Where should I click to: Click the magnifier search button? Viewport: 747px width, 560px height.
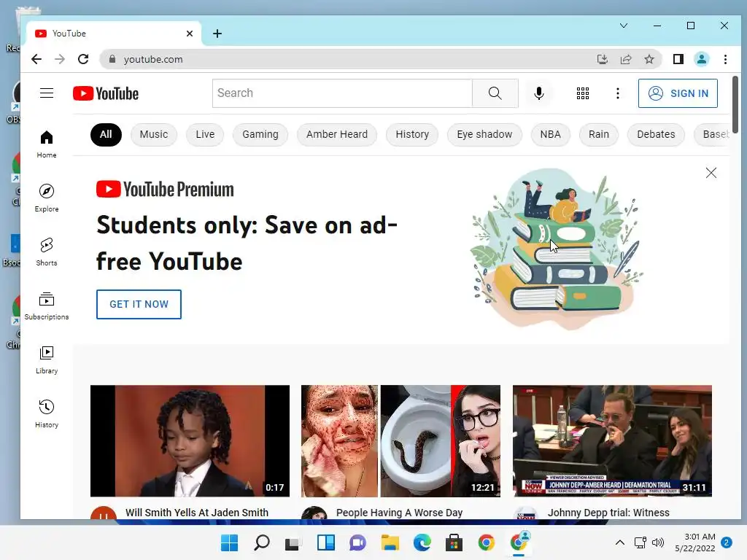point(495,93)
